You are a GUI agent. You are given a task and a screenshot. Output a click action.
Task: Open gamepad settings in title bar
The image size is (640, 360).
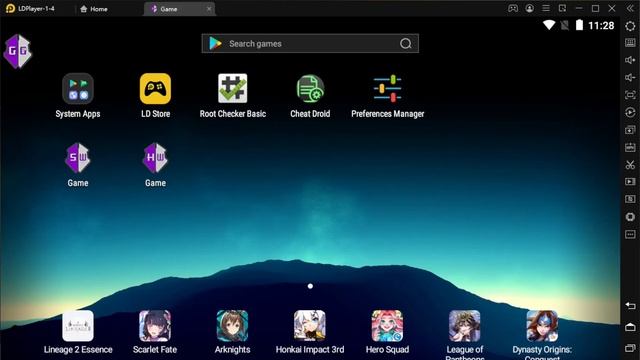coord(513,8)
